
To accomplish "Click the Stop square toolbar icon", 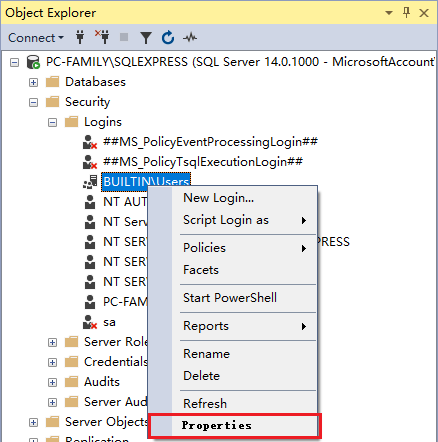I will [124, 37].
